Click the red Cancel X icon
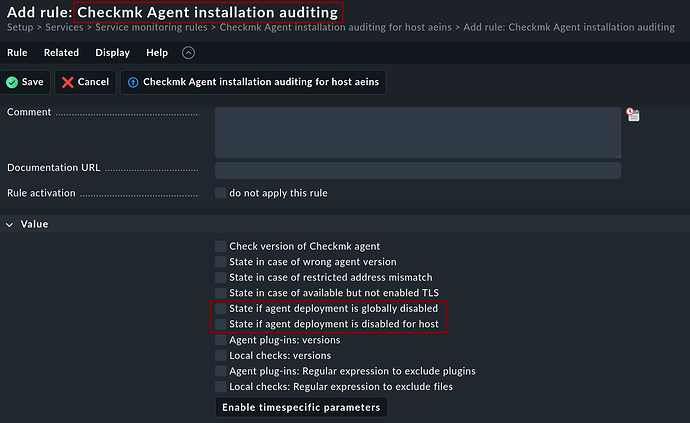 (68, 82)
